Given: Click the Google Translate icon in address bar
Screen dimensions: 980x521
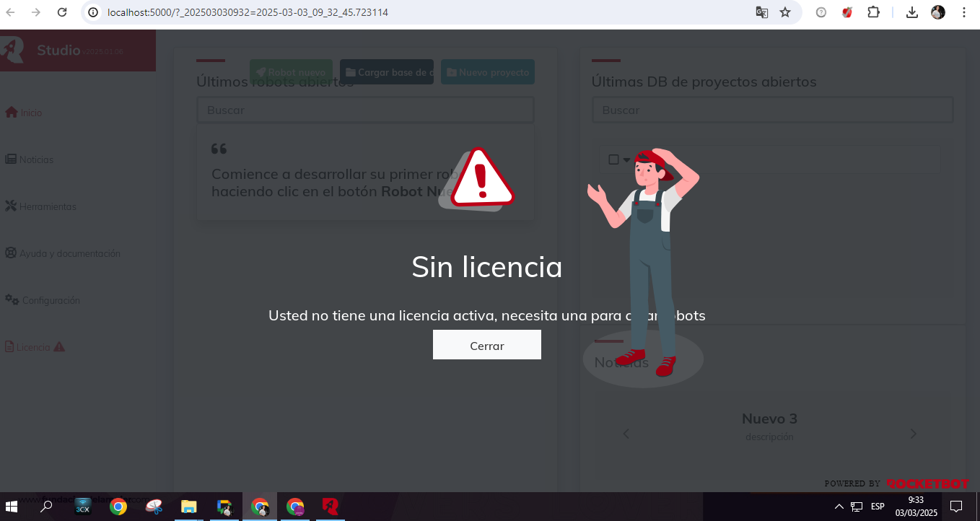Looking at the screenshot, I should (x=761, y=12).
